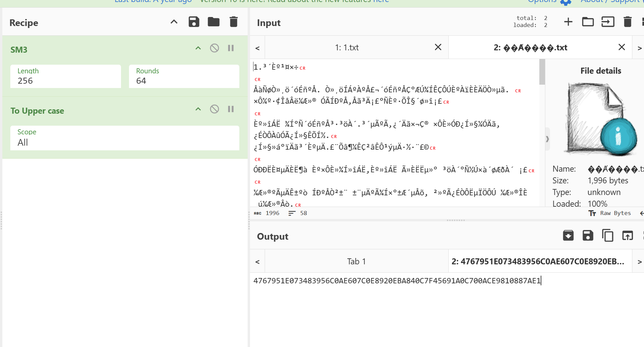
Task: Disable the To Upper case operation
Action: [x=214, y=109]
